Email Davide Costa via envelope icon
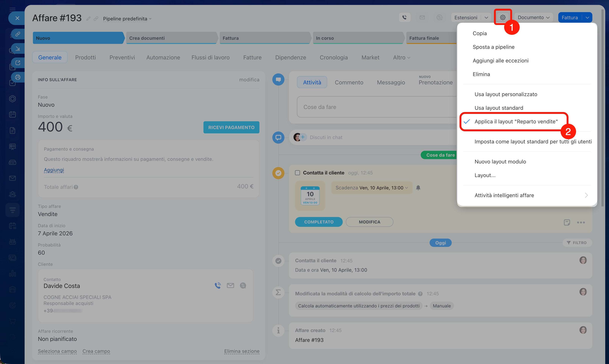This screenshot has height=364, width=609. point(230,285)
